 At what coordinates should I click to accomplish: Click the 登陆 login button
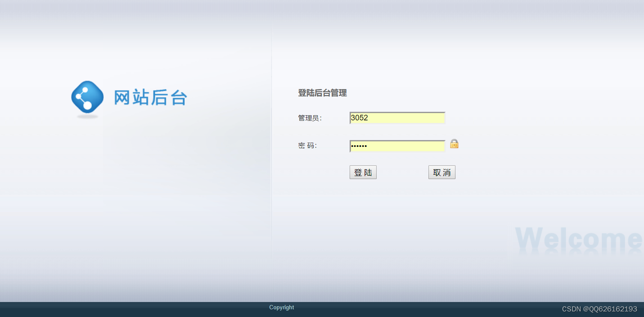362,172
